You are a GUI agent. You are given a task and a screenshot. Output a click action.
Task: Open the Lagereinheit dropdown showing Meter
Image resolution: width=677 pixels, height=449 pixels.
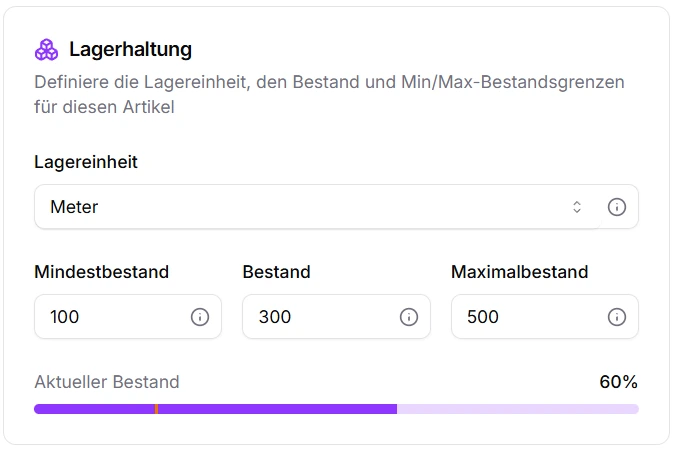coord(300,207)
